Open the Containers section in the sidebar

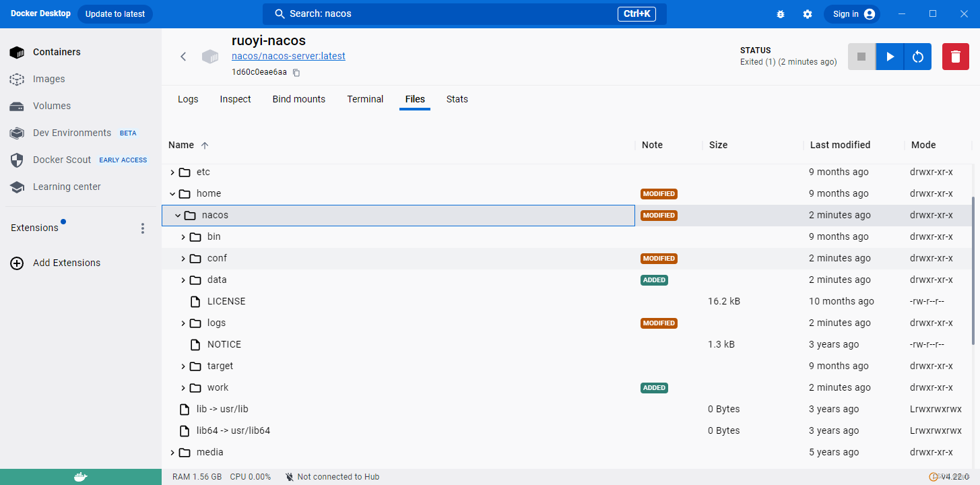[57, 52]
